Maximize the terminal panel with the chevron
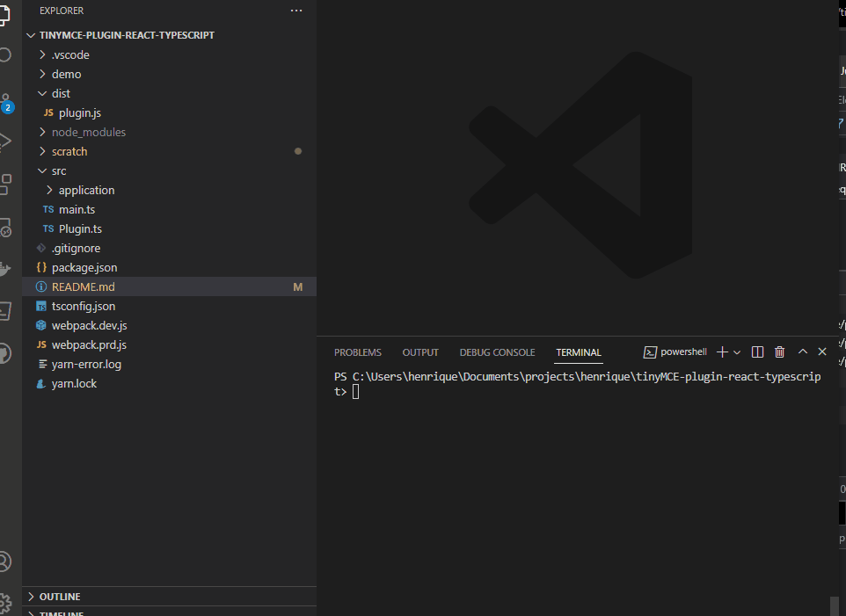This screenshot has width=846, height=616. [802, 351]
